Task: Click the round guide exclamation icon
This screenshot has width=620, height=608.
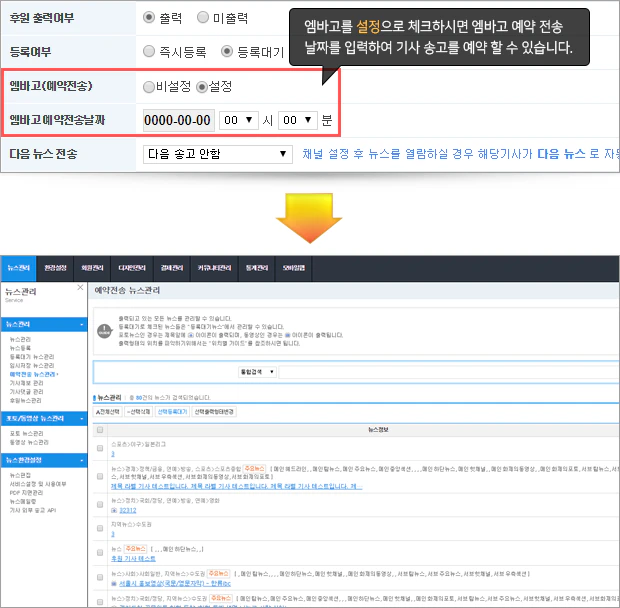Action: (104, 331)
